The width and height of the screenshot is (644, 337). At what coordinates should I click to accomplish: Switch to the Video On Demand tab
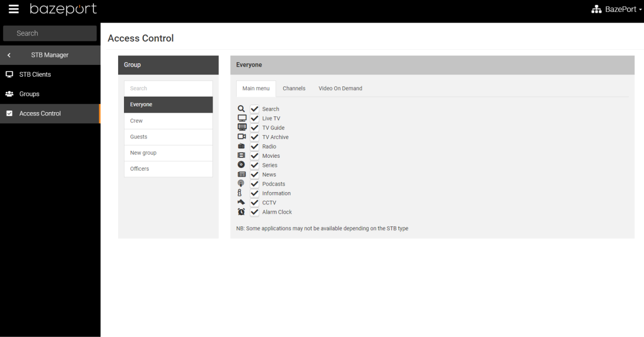click(340, 89)
